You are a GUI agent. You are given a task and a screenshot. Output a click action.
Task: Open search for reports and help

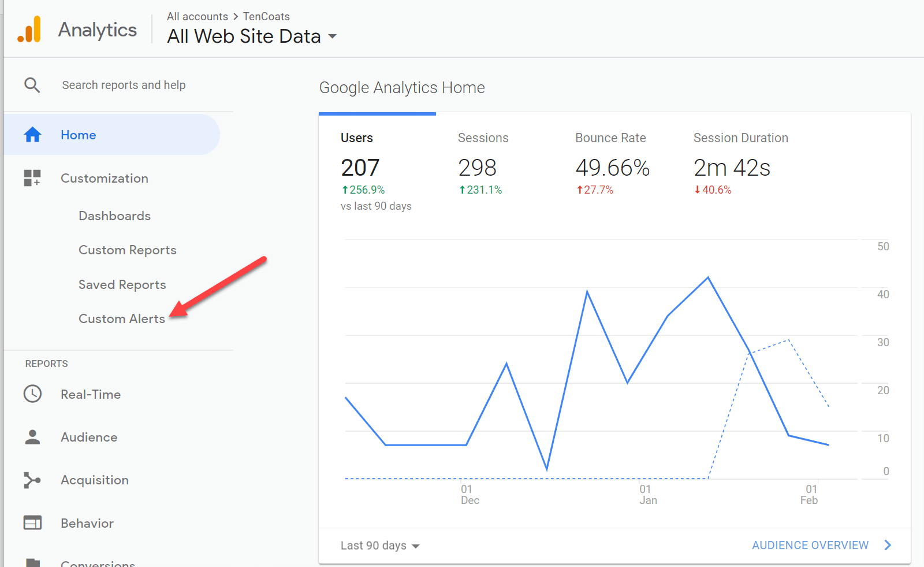[x=32, y=84]
